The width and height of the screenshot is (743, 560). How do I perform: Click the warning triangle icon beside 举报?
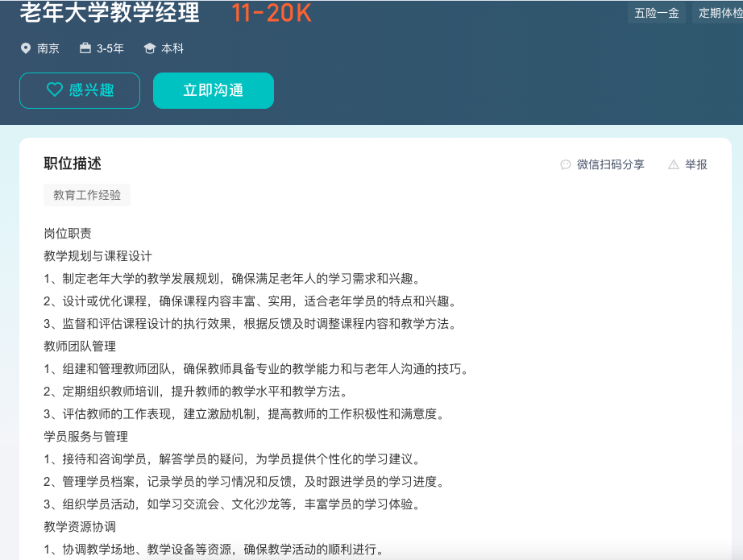pyautogui.click(x=674, y=164)
